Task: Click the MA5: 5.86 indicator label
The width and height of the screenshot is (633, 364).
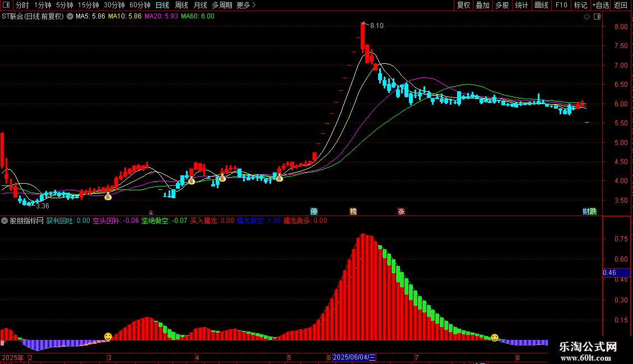Action: click(90, 17)
